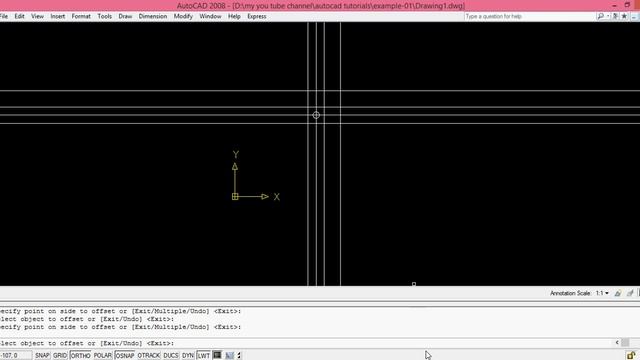Toggle GRID display in status bar
Image resolution: width=640 pixels, height=360 pixels.
(60, 356)
